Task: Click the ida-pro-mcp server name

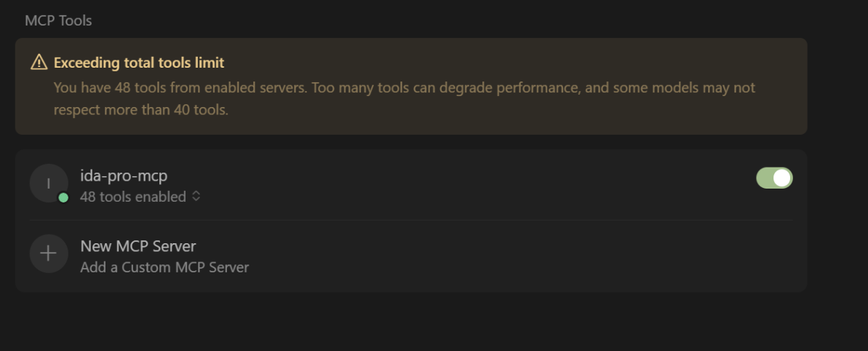Action: pyautogui.click(x=124, y=175)
